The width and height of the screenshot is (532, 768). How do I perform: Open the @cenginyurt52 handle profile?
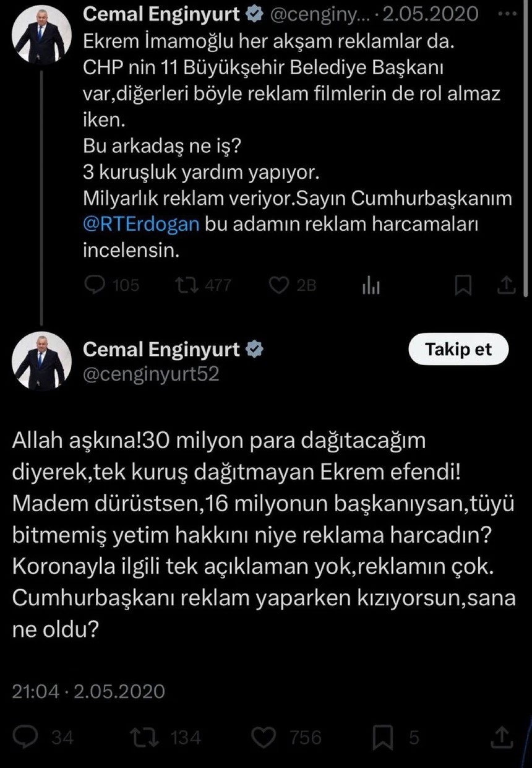click(x=151, y=374)
